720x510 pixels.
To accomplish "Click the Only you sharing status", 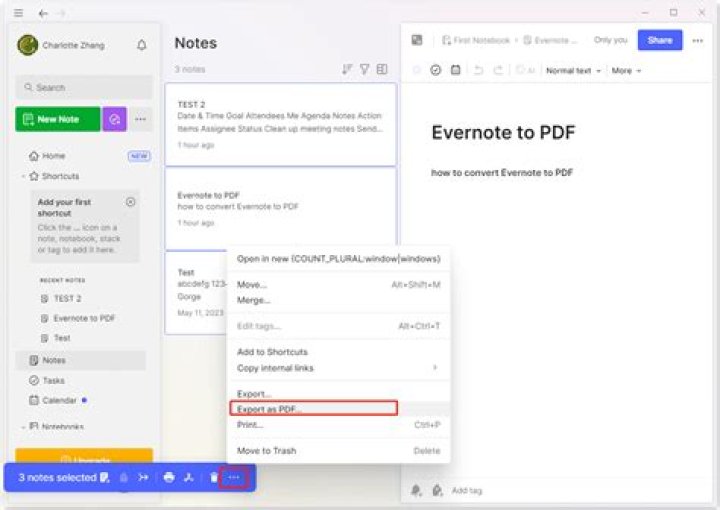I will point(610,40).
